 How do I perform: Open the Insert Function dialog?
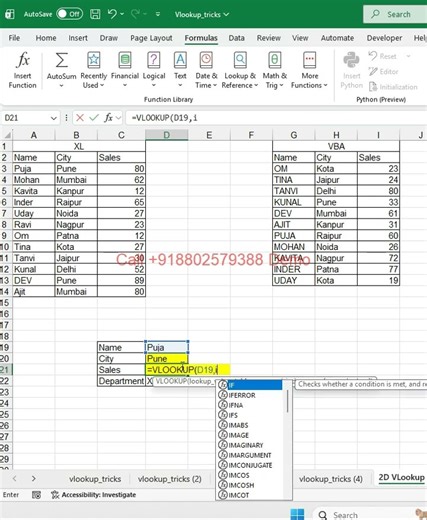pos(22,70)
